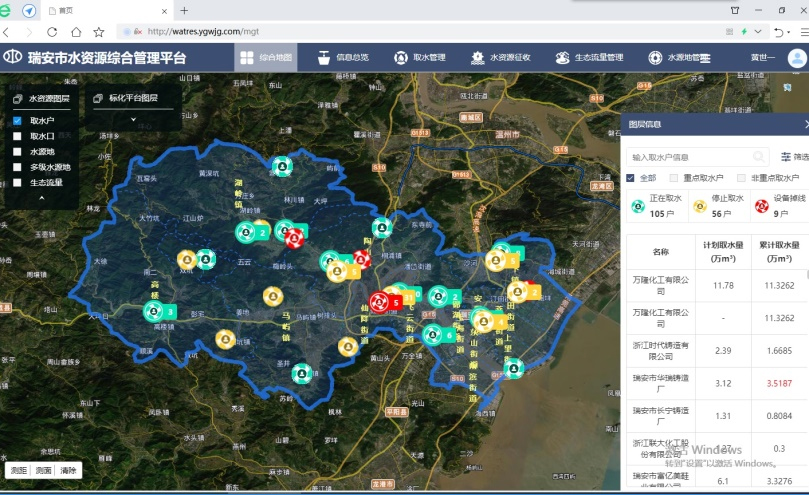Click red value 3.5187

(x=779, y=383)
